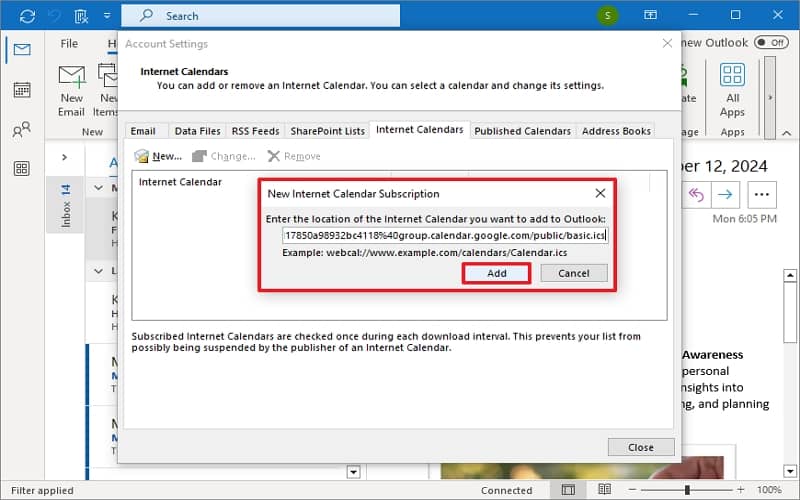Cancel the New Internet Calendar Subscription dialog
Viewport: 800px width, 500px height.
573,273
